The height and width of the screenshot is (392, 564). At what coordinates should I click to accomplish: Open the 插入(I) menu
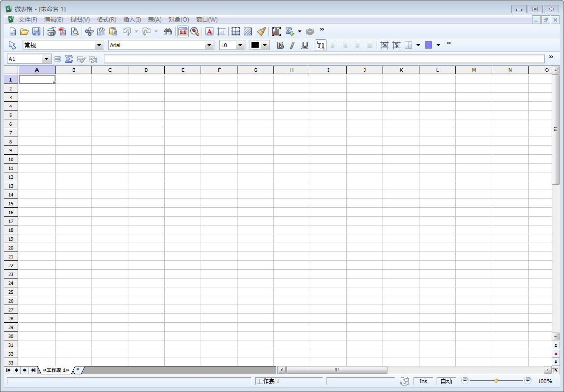(x=132, y=20)
